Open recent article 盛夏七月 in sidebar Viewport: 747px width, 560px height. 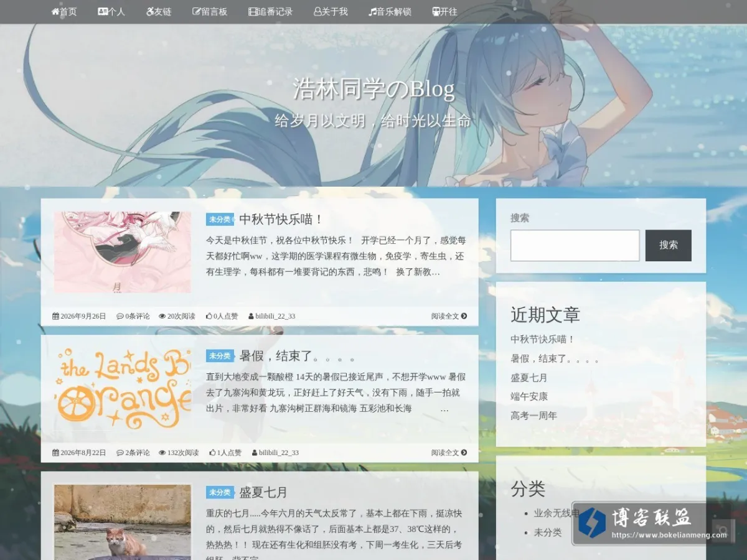coord(529,378)
